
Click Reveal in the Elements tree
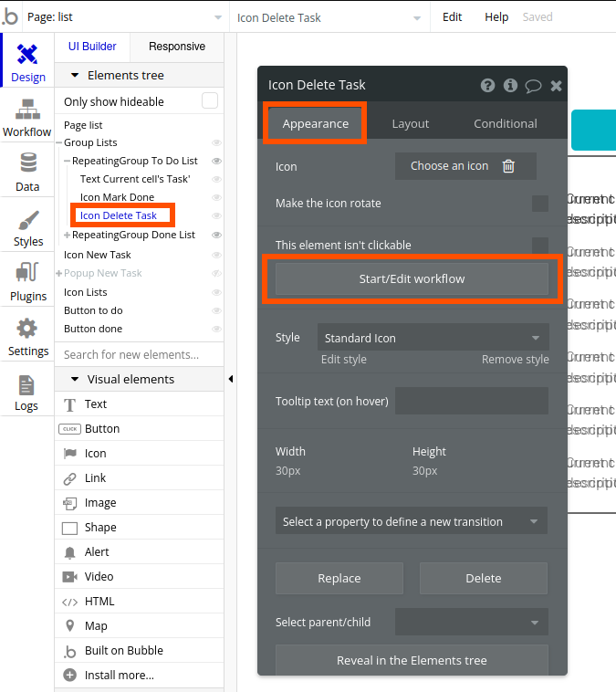[412, 660]
